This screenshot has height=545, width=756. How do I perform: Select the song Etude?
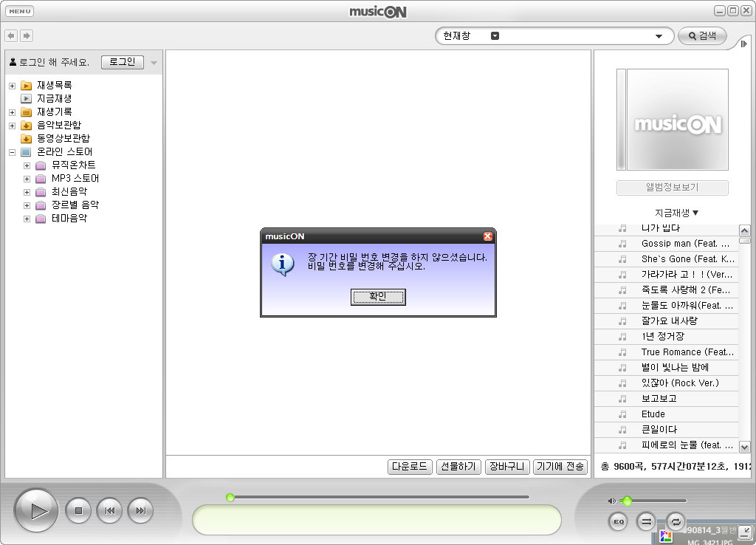click(x=667, y=414)
